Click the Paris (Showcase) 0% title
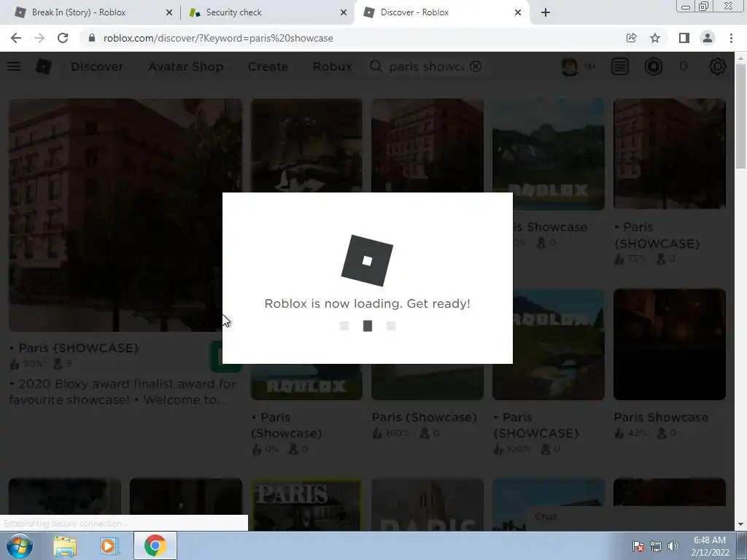747x560 pixels. coord(287,425)
